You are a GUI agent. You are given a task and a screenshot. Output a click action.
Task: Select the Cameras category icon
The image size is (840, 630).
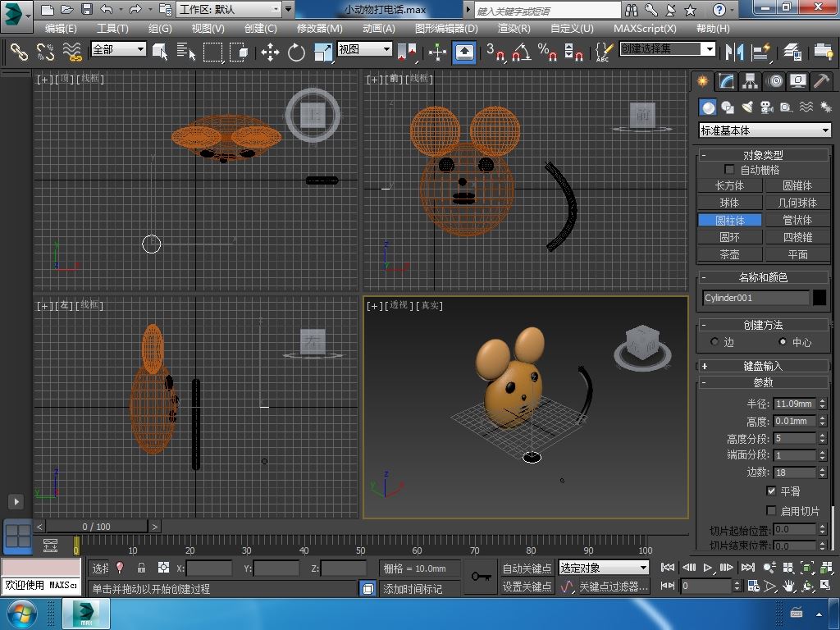click(767, 107)
